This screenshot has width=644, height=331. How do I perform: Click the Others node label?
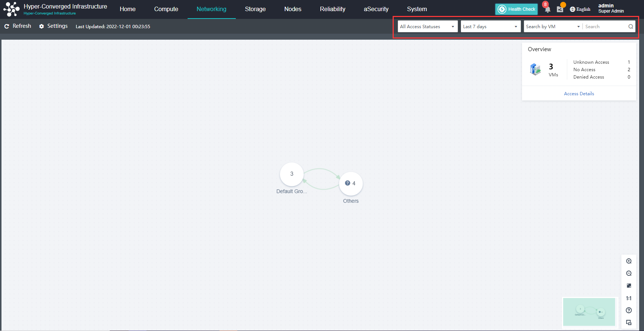pos(351,201)
